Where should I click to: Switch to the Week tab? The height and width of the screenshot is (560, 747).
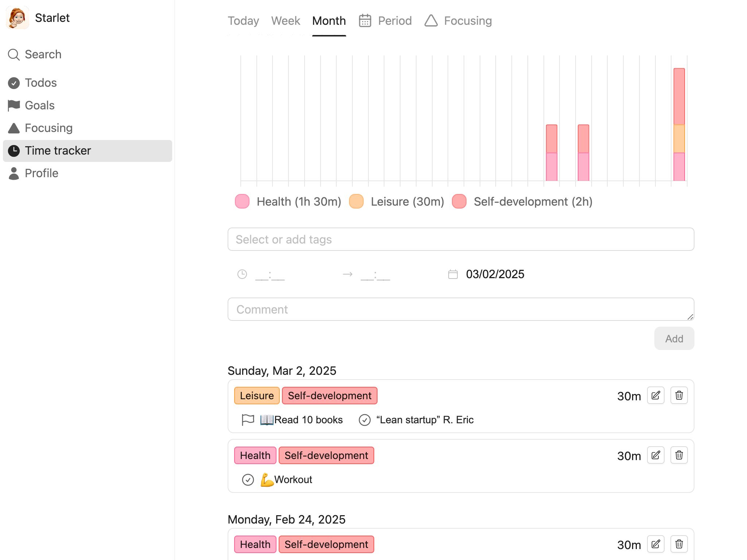point(286,21)
